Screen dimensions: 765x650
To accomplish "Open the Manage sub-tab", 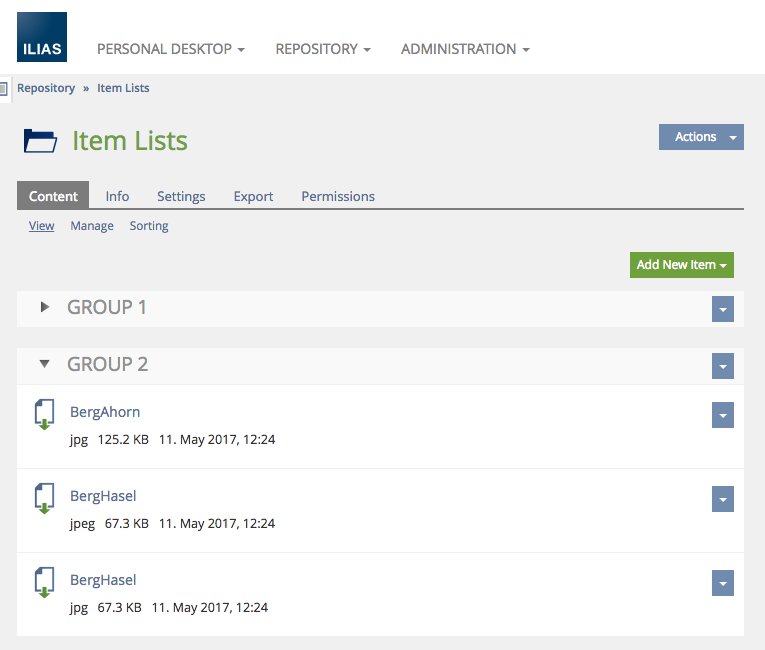I will (92, 226).
